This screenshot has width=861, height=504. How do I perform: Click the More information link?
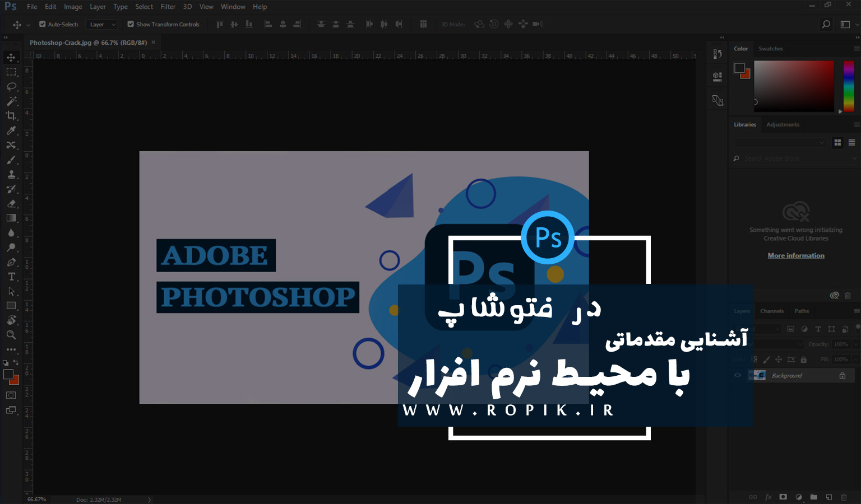click(796, 255)
